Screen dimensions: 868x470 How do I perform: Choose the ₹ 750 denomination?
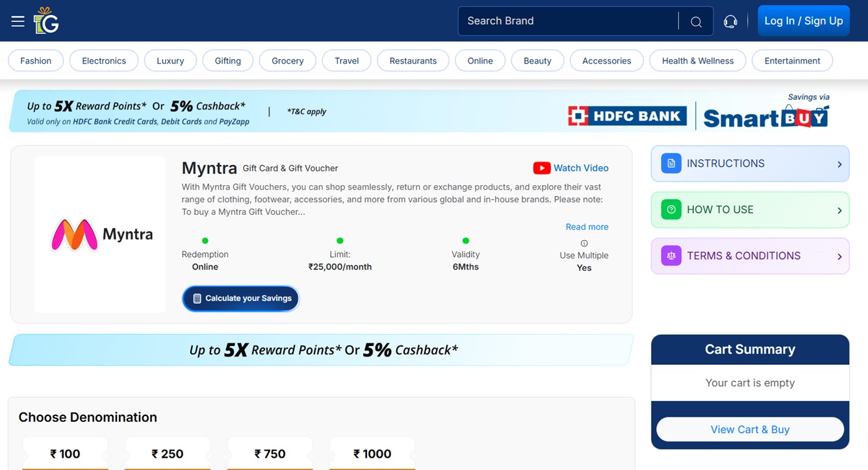pyautogui.click(x=270, y=453)
